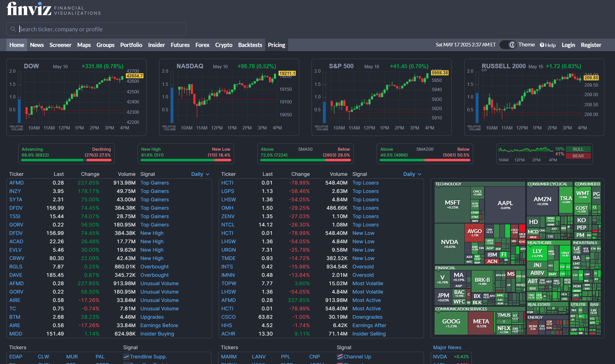Open the Crypto menu item
This screenshot has width=615, height=364.
(224, 45)
